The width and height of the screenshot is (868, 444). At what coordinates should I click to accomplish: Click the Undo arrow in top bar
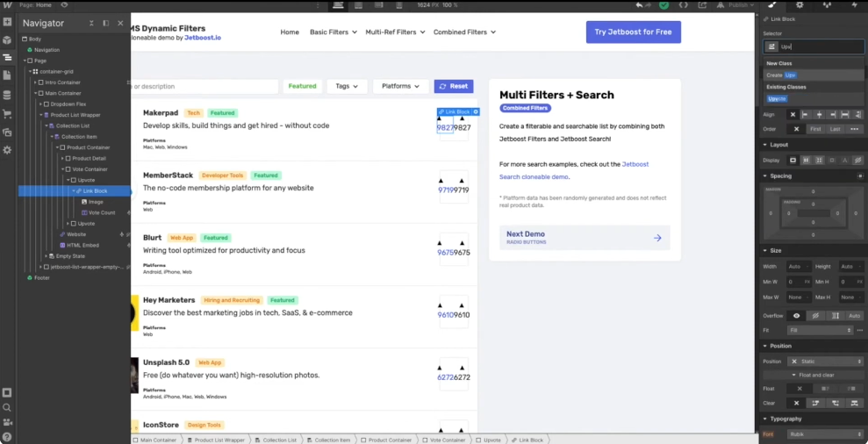[x=640, y=5]
